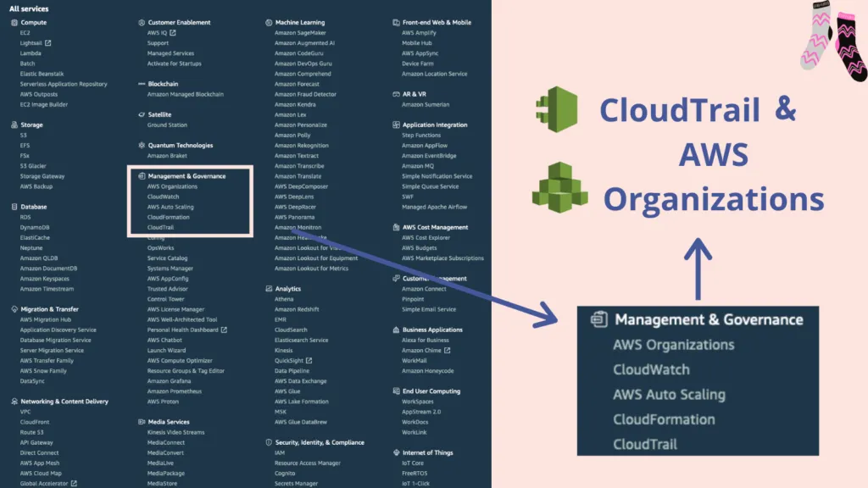
Task: Click the Blockchain section icon
Action: (141, 83)
